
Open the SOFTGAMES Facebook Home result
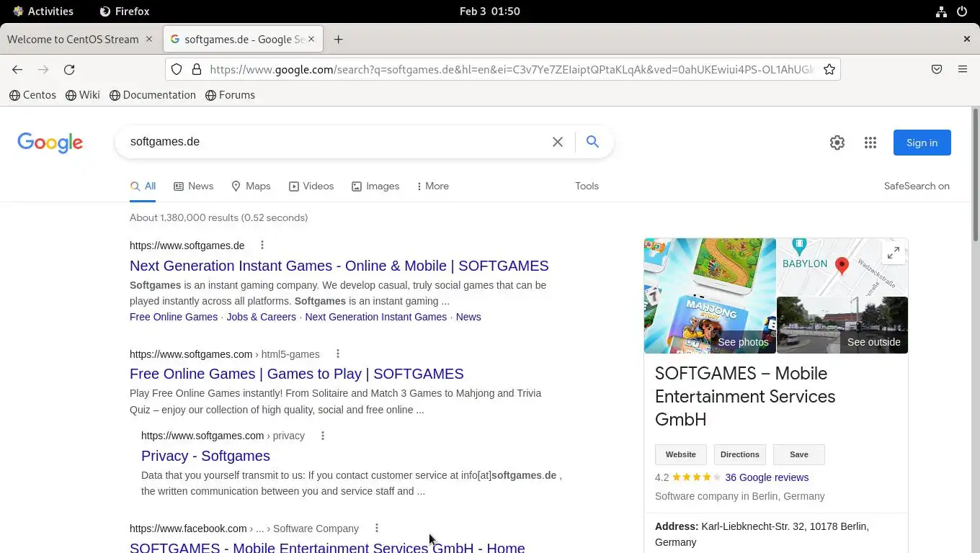pyautogui.click(x=327, y=547)
